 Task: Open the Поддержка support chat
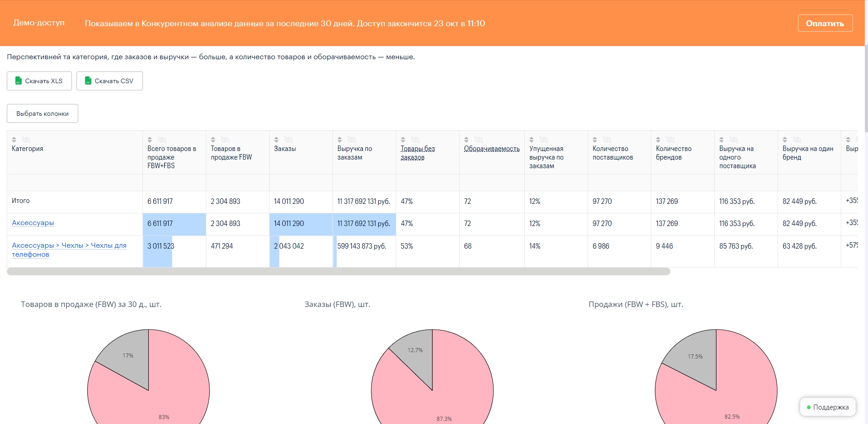point(828,407)
